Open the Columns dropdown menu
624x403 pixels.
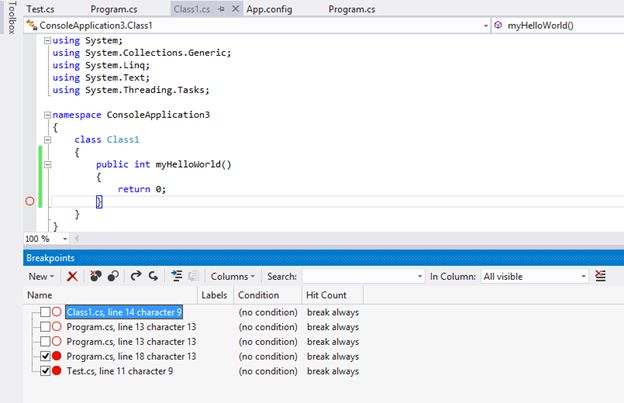point(233,276)
